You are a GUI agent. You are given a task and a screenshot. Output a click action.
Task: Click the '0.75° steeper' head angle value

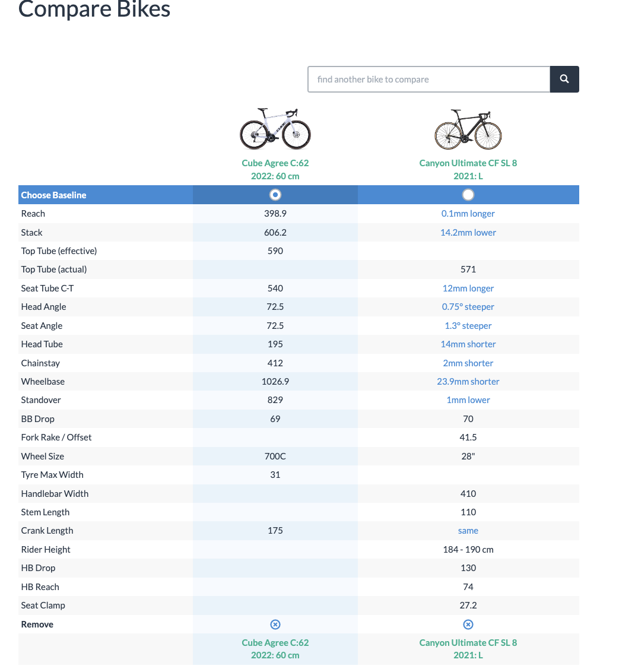468,307
